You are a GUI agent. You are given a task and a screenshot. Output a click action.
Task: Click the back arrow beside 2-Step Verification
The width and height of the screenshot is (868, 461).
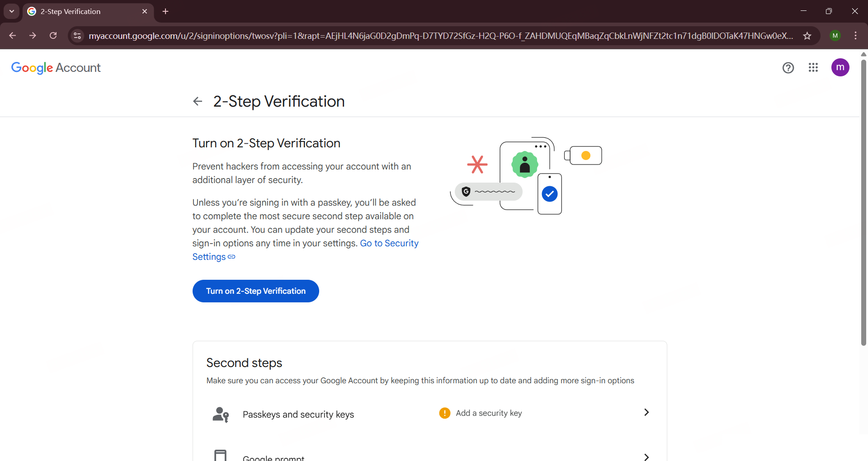(198, 101)
